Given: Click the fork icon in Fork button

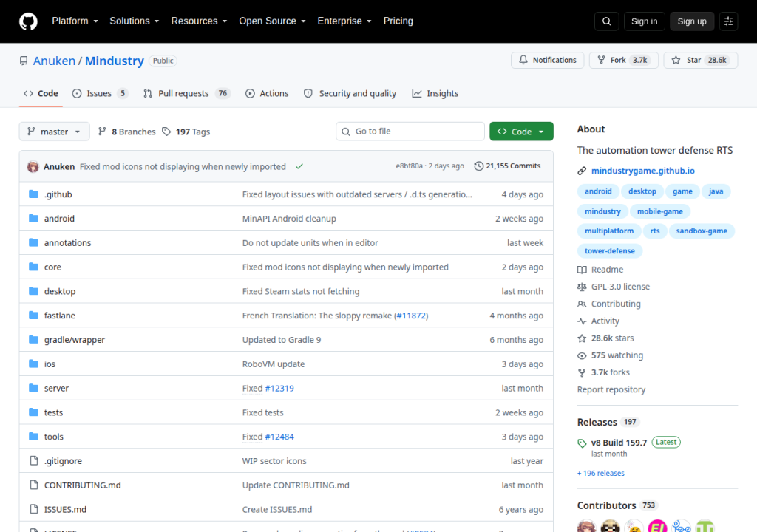Looking at the screenshot, I should click(601, 60).
